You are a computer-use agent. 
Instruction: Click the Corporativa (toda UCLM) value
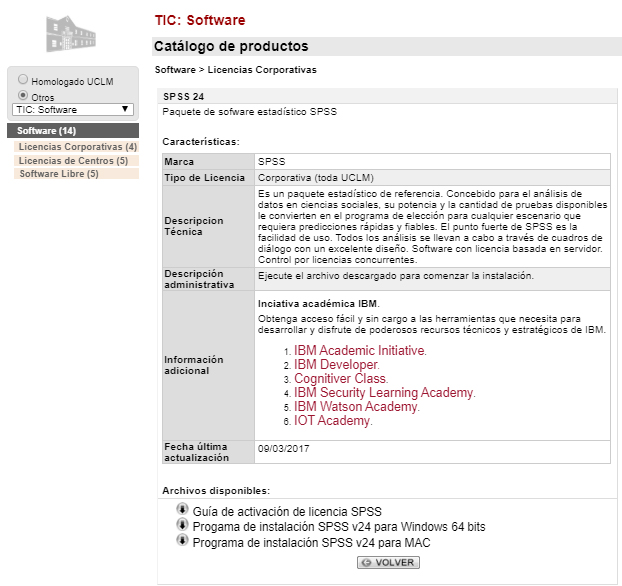(316, 178)
